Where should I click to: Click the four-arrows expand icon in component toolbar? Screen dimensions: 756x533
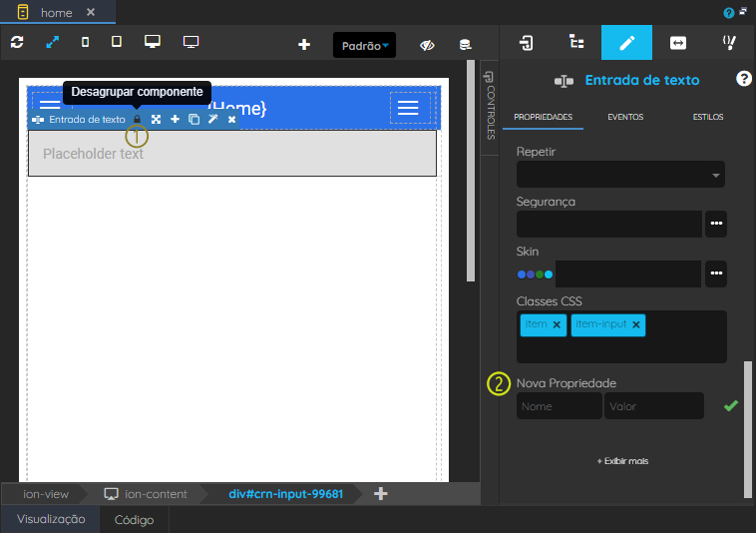point(156,119)
